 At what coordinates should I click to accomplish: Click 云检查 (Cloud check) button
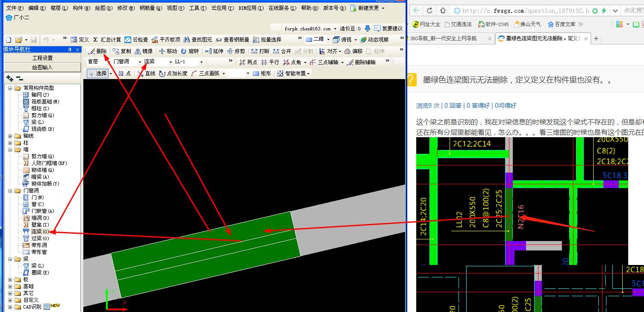coord(136,40)
